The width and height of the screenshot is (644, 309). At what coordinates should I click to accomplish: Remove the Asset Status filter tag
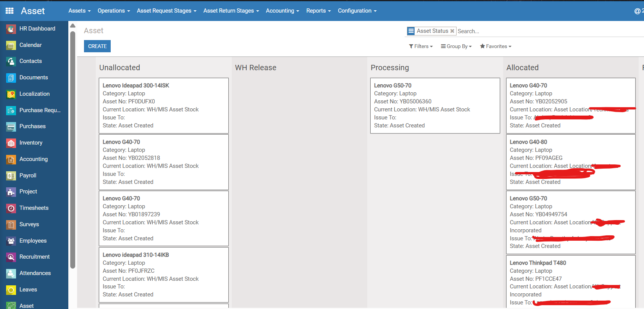coord(452,31)
